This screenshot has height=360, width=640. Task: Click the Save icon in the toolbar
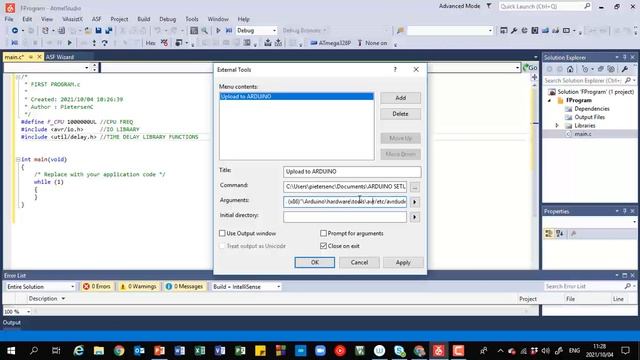coord(98,31)
